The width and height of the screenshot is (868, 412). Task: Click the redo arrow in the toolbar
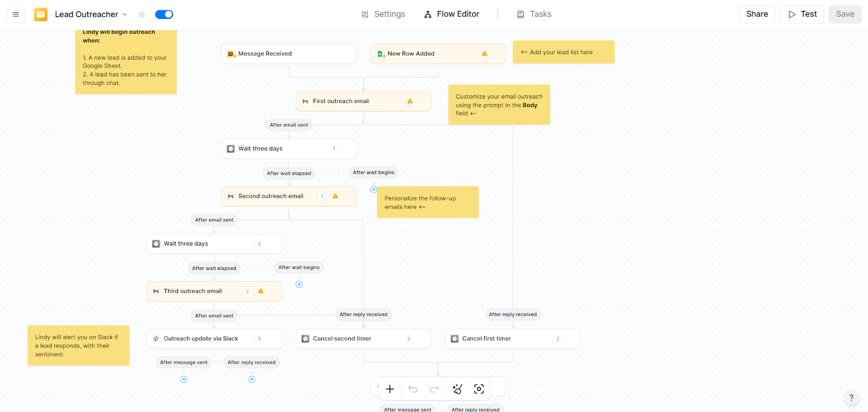point(434,389)
